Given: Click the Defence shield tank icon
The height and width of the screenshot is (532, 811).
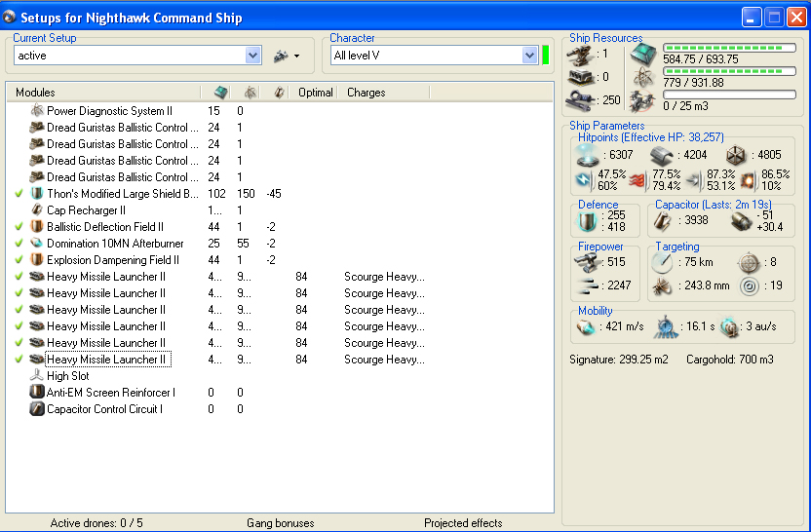Looking at the screenshot, I should pyautogui.click(x=587, y=221).
